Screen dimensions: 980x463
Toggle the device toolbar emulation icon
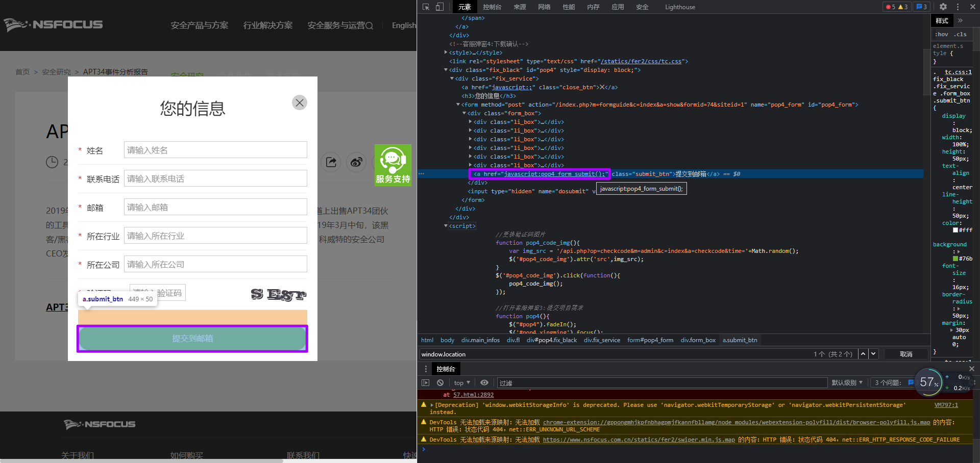[439, 7]
